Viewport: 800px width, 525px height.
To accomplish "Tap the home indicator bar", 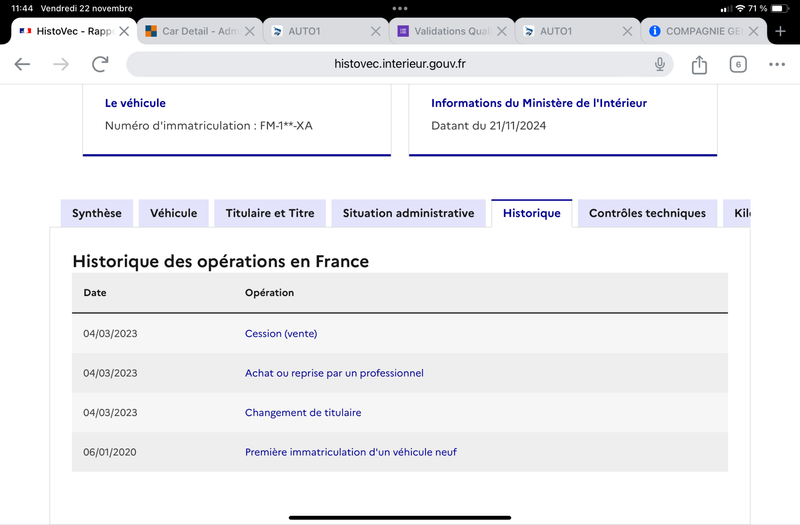I will coord(400,517).
